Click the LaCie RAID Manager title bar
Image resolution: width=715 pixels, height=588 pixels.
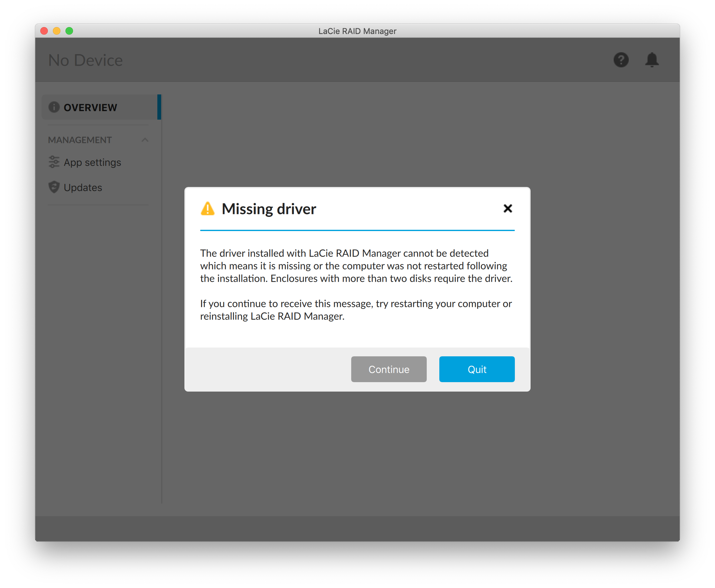[x=357, y=31]
